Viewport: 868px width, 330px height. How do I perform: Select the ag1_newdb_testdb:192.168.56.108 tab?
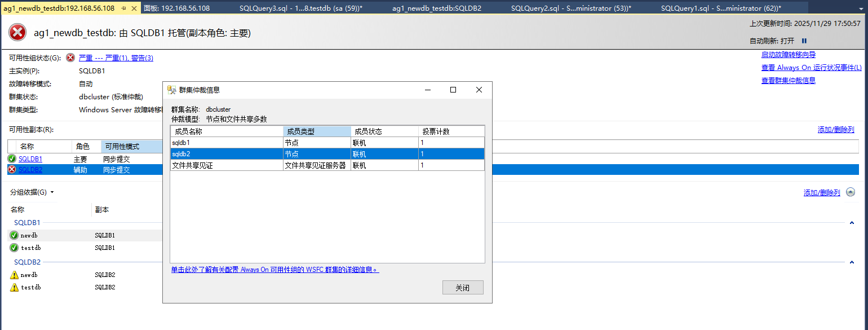pos(59,8)
